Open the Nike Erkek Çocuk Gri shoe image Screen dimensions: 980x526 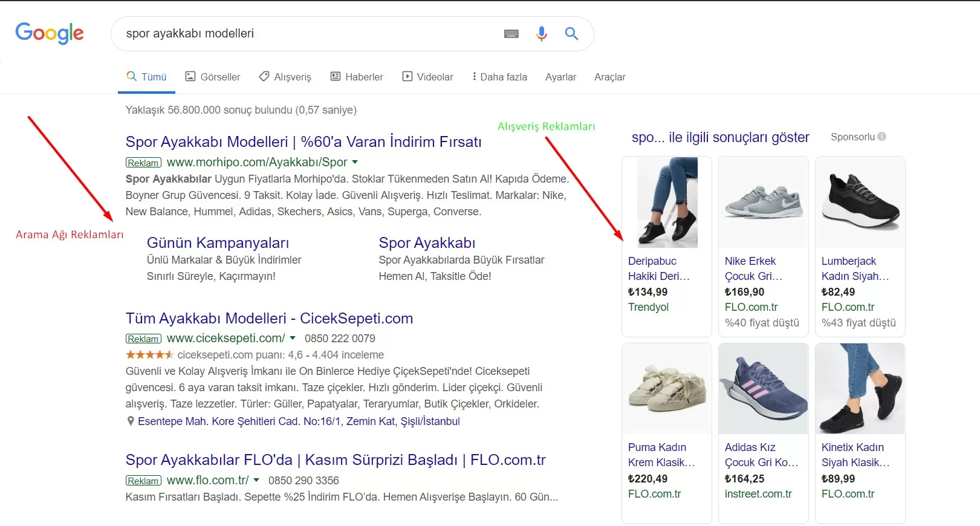[764, 203]
